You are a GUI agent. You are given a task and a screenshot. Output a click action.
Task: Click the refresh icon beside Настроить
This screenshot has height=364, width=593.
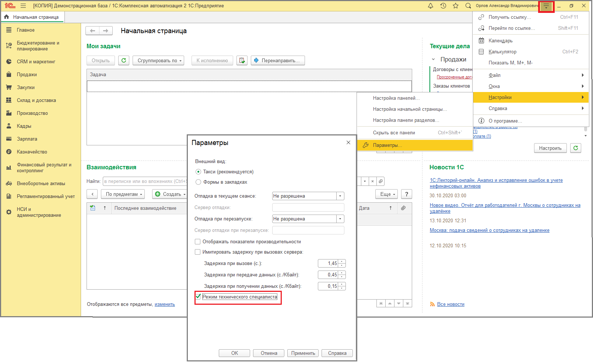575,148
